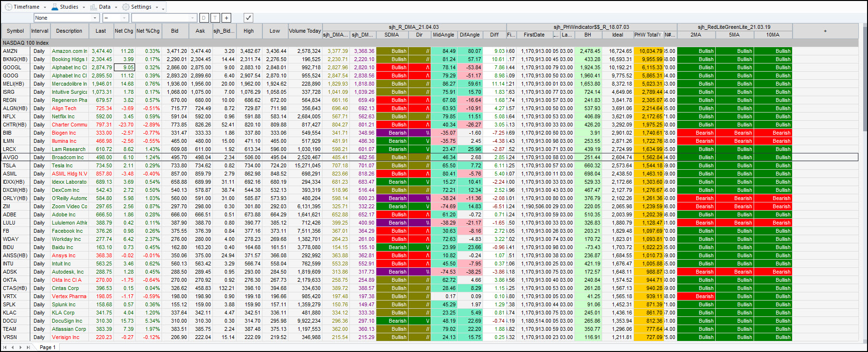Open the Studies menu

pyautogui.click(x=64, y=7)
